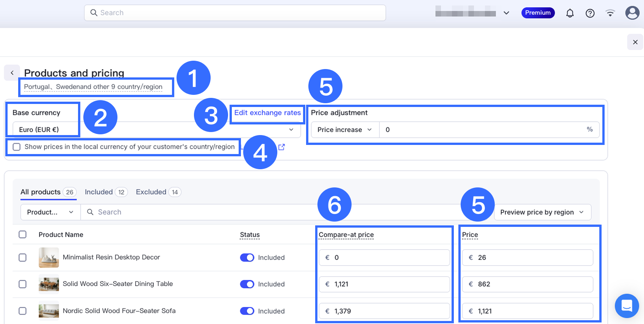Screen dimensions: 644x324
Task: Close the panel with the X button
Action: click(635, 42)
